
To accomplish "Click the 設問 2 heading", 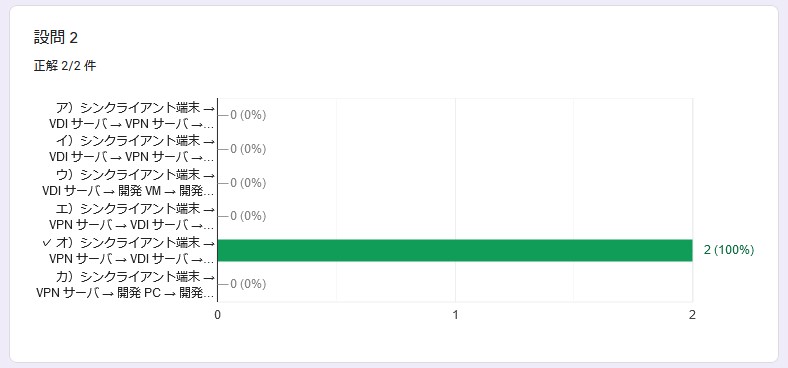I will (56, 37).
